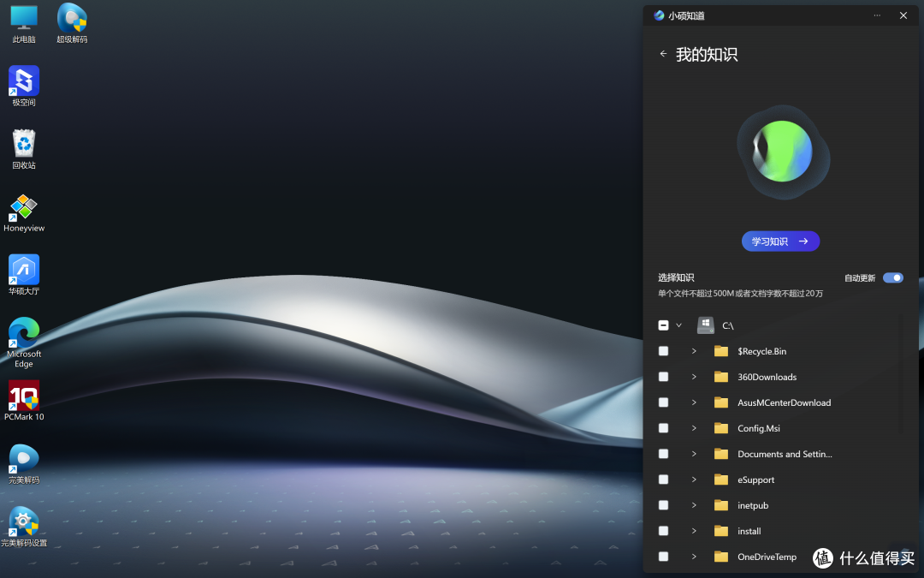Click the Config.Msi folder icon
The height and width of the screenshot is (578, 924).
[x=720, y=428]
